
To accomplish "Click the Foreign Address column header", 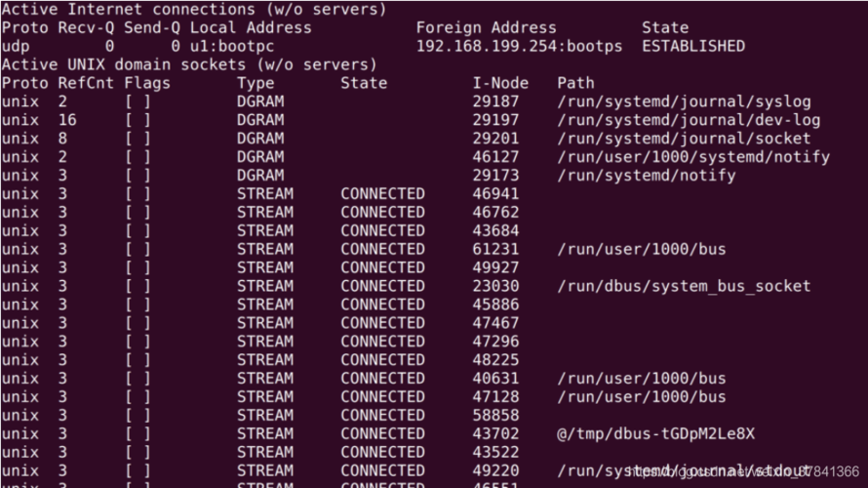I will pos(486,27).
